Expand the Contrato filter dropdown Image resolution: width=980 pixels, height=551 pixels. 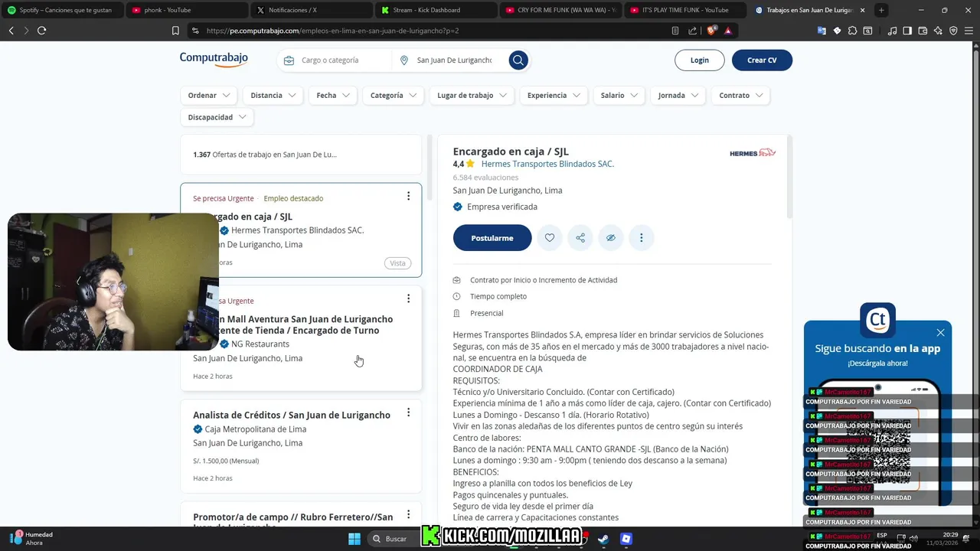[741, 96]
